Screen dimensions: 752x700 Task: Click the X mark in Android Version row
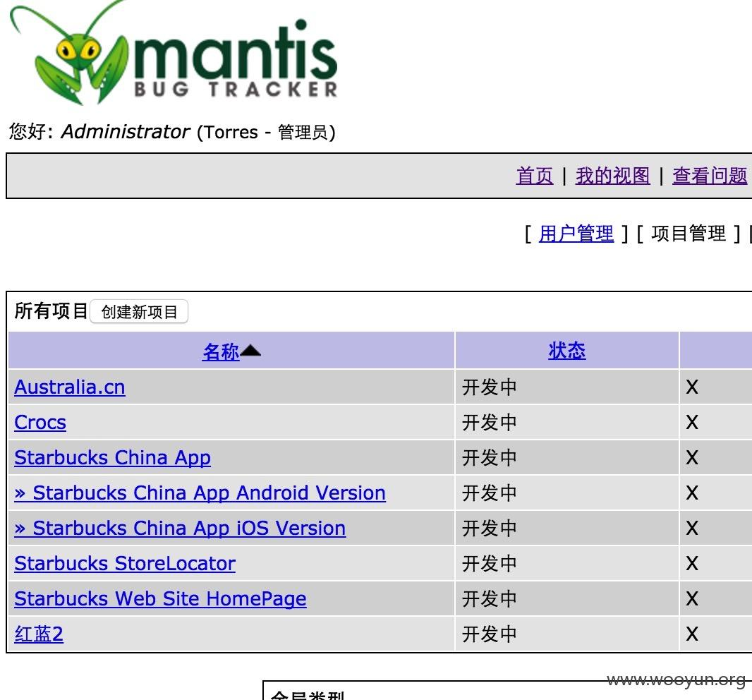click(692, 493)
